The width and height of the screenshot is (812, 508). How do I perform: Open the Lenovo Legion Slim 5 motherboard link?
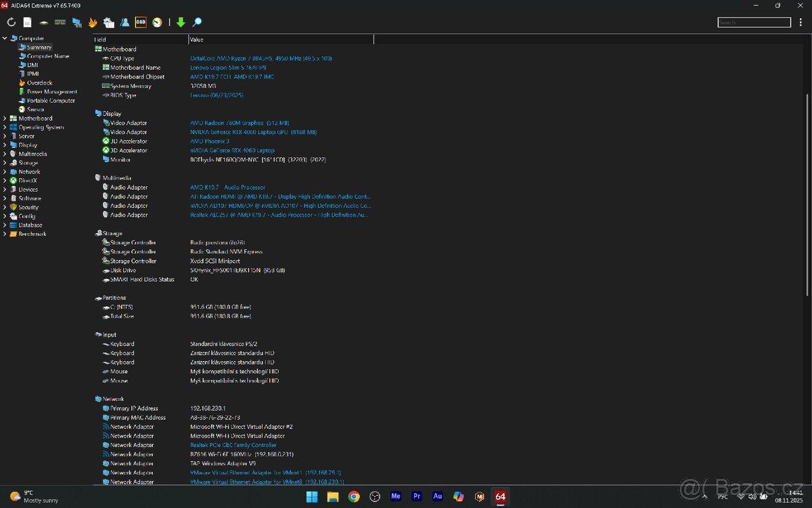pyautogui.click(x=227, y=67)
